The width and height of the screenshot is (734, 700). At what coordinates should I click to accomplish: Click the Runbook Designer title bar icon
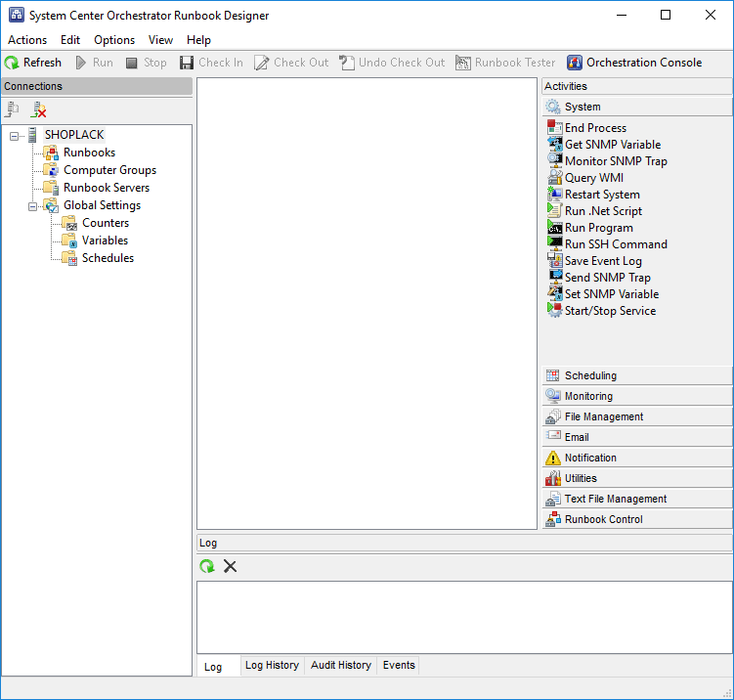pos(17,15)
